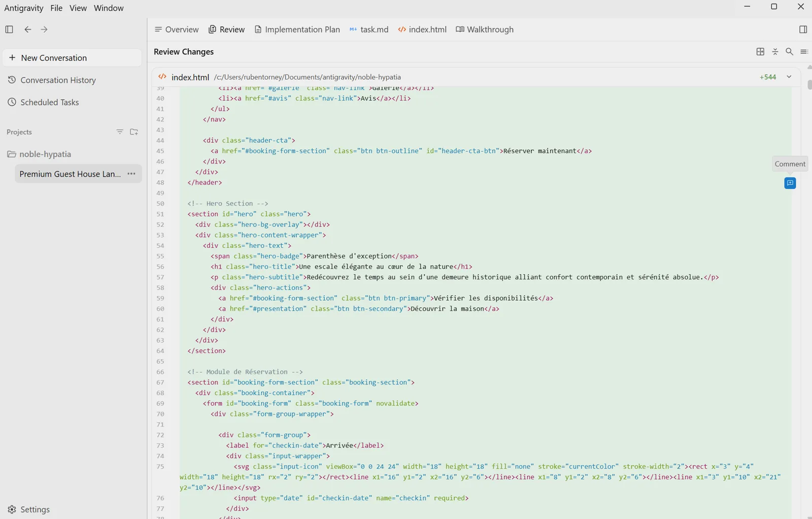Go forward with the right arrow
The image size is (812, 519).
pyautogui.click(x=44, y=29)
